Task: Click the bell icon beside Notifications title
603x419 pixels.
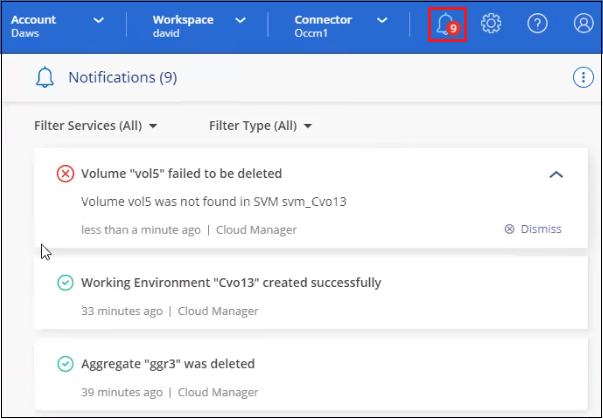Action: (x=45, y=78)
